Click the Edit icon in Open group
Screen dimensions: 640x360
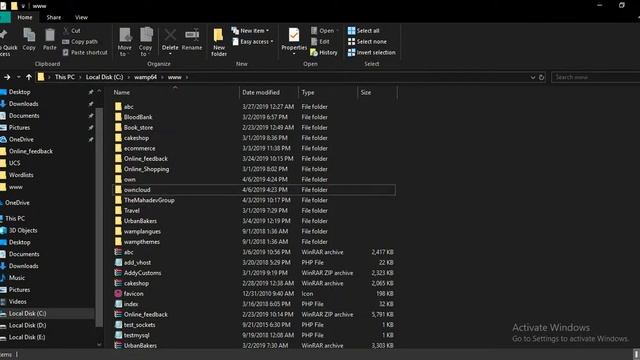click(x=314, y=42)
